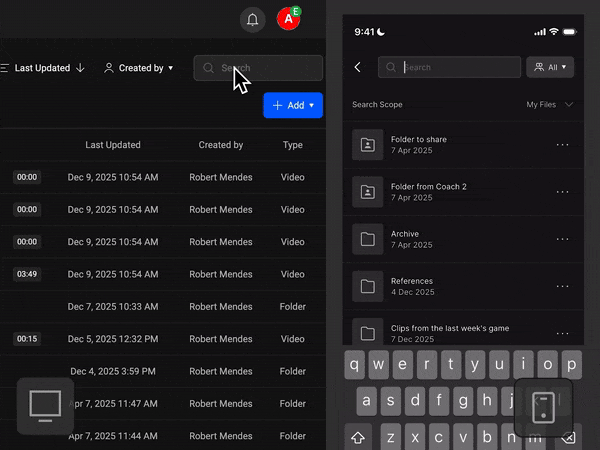Open three-dot menu for Folder to share
The image size is (600, 450).
point(562,145)
